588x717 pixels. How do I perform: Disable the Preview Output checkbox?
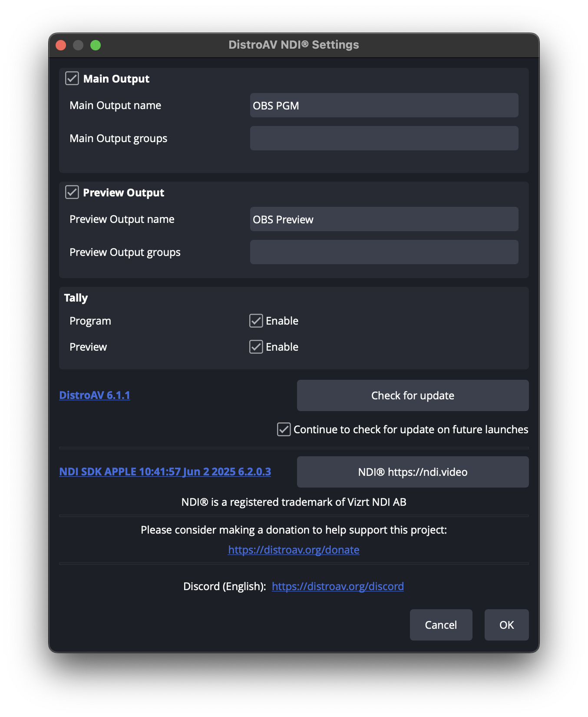pos(72,193)
